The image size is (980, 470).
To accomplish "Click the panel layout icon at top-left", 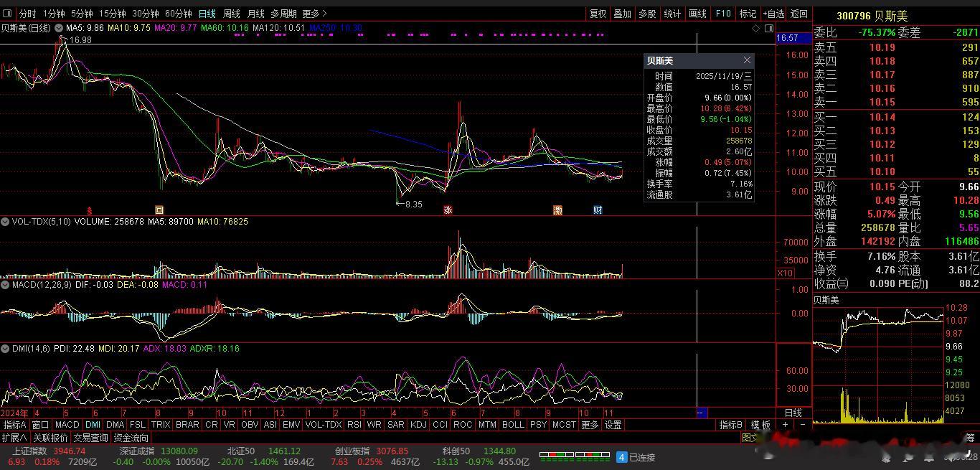I will click(9, 14).
